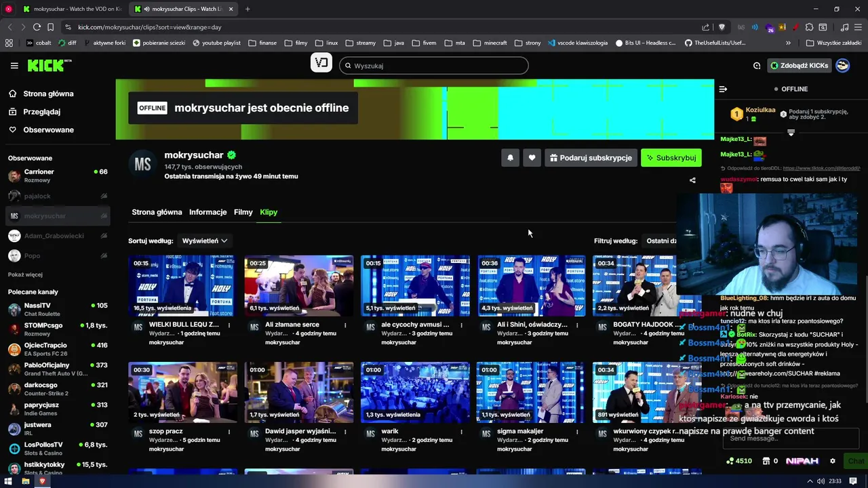Open system tray hidden icons chevron
This screenshot has width=868, height=488.
pyautogui.click(x=809, y=481)
